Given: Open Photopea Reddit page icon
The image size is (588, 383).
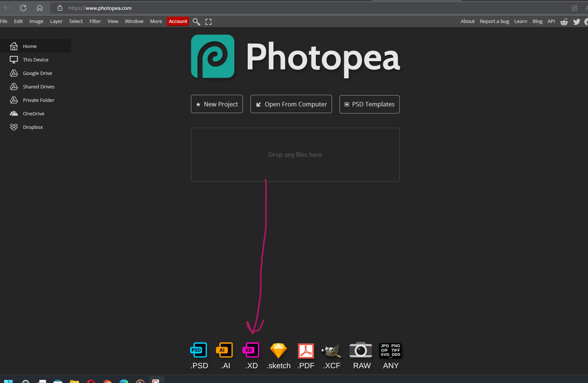Looking at the screenshot, I should pyautogui.click(x=564, y=22).
